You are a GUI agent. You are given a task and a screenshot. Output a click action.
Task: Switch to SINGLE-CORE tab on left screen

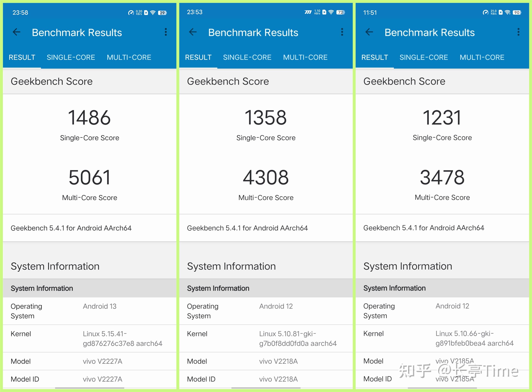[x=71, y=57]
